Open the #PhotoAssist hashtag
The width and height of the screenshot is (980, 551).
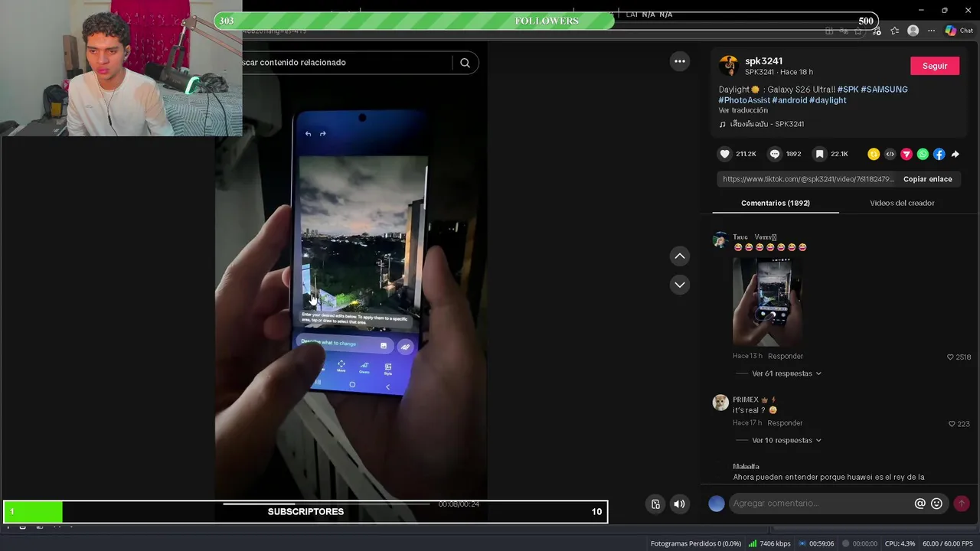[744, 100]
